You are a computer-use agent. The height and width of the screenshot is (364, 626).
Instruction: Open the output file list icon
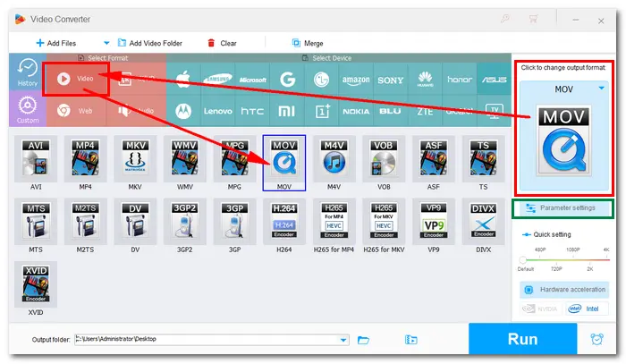pyautogui.click(x=410, y=340)
